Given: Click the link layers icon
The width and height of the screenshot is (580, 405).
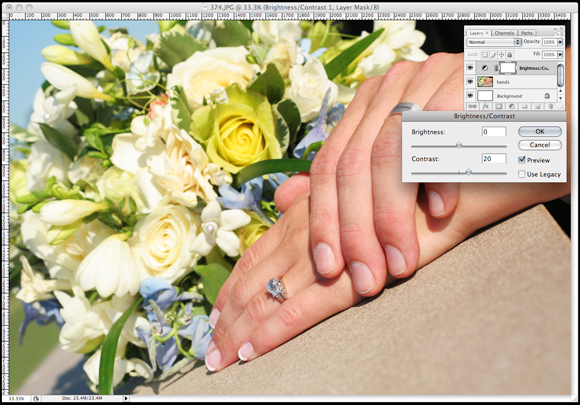Looking at the screenshot, I should point(472,107).
